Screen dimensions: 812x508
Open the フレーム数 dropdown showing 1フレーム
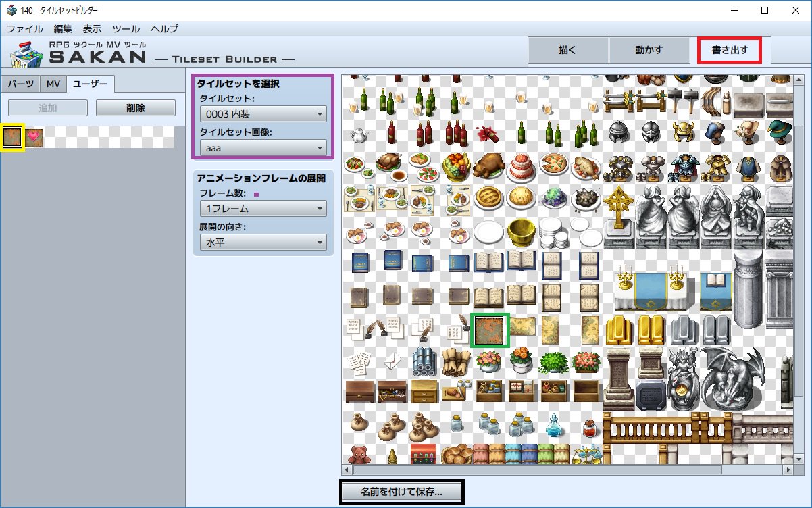click(x=263, y=209)
